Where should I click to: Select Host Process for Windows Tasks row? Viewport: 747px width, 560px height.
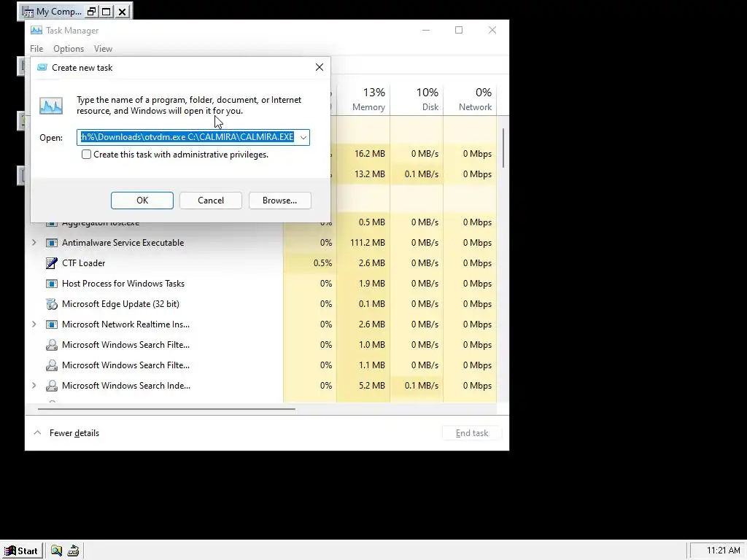[x=260, y=284]
